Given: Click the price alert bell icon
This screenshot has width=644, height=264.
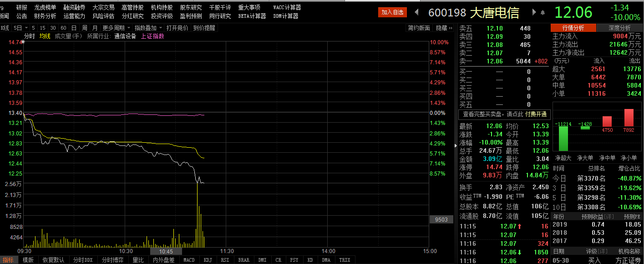Looking at the screenshot, I should tap(543, 12).
